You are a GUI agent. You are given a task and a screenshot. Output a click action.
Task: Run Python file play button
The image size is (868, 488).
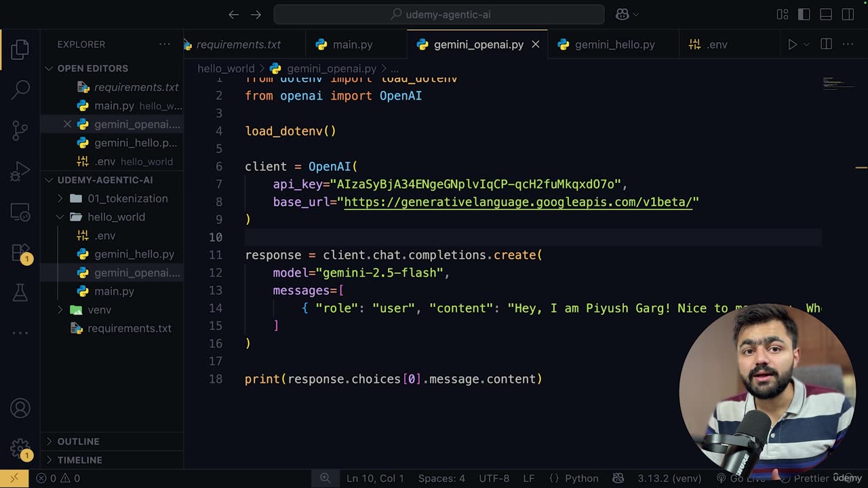pos(792,44)
